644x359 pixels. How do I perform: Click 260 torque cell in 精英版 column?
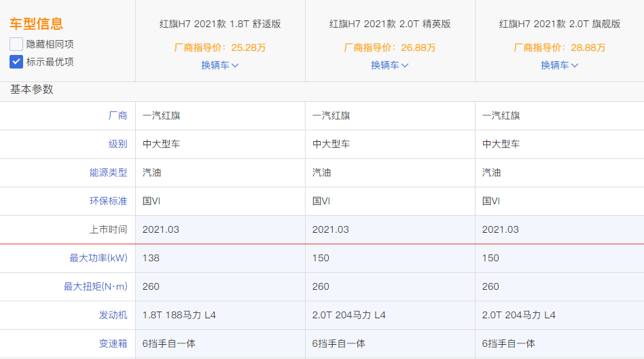tap(321, 286)
